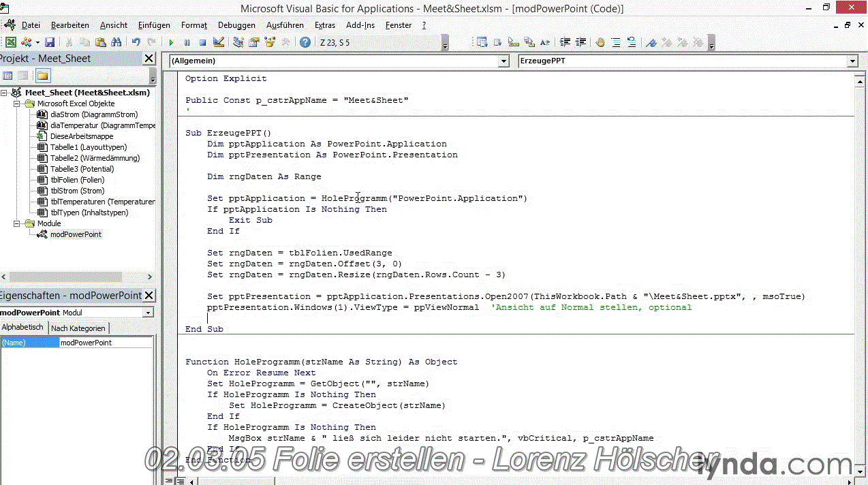Open Project Explorer via toolbar icon
The width and height of the screenshot is (868, 485).
(x=238, y=42)
